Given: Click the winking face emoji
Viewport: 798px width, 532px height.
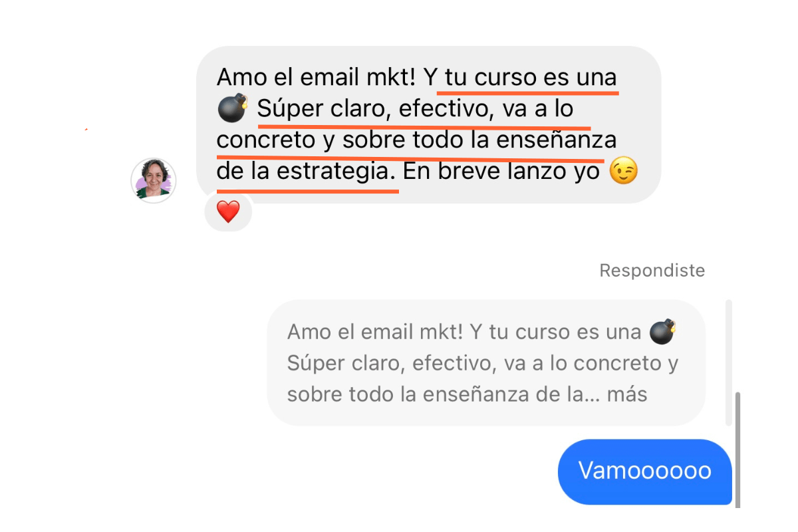Looking at the screenshot, I should point(624,172).
